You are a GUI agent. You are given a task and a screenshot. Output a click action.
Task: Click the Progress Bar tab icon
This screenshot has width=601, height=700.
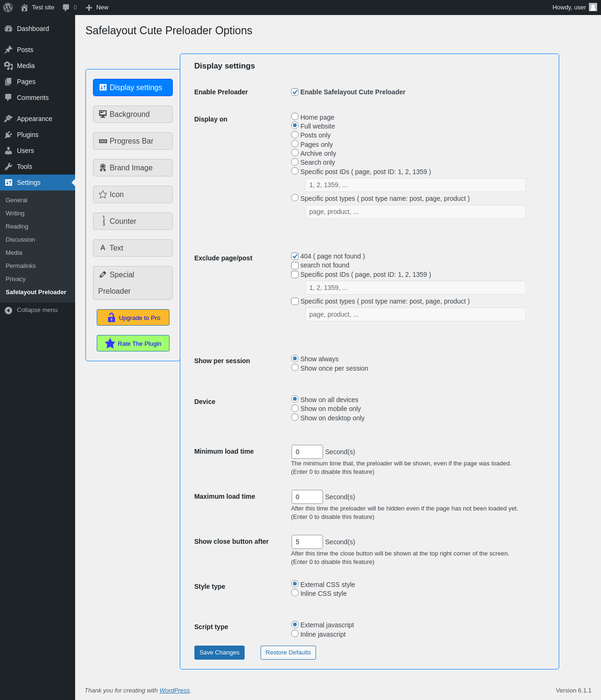point(103,141)
